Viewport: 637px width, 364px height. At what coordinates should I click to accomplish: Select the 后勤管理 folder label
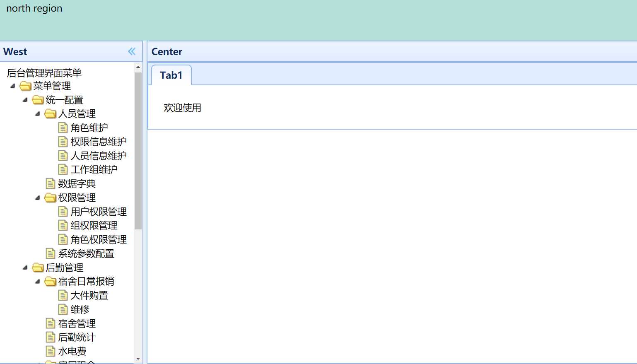click(64, 268)
